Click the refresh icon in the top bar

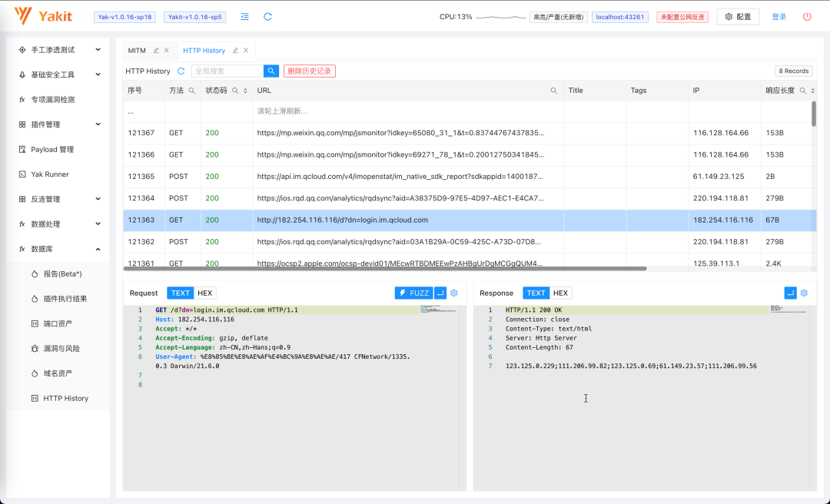pyautogui.click(x=267, y=16)
